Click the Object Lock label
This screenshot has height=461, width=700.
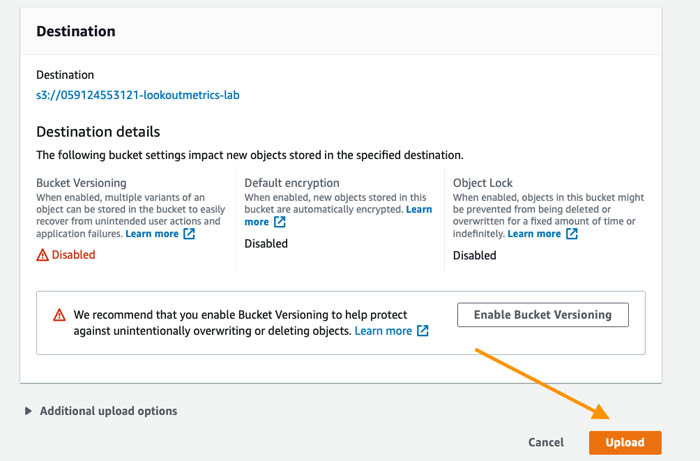483,183
